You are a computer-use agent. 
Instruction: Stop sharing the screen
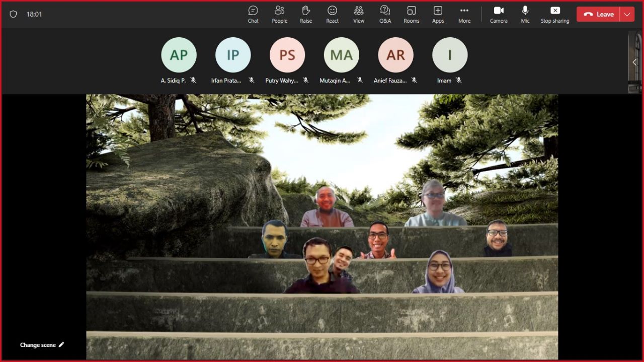click(555, 14)
